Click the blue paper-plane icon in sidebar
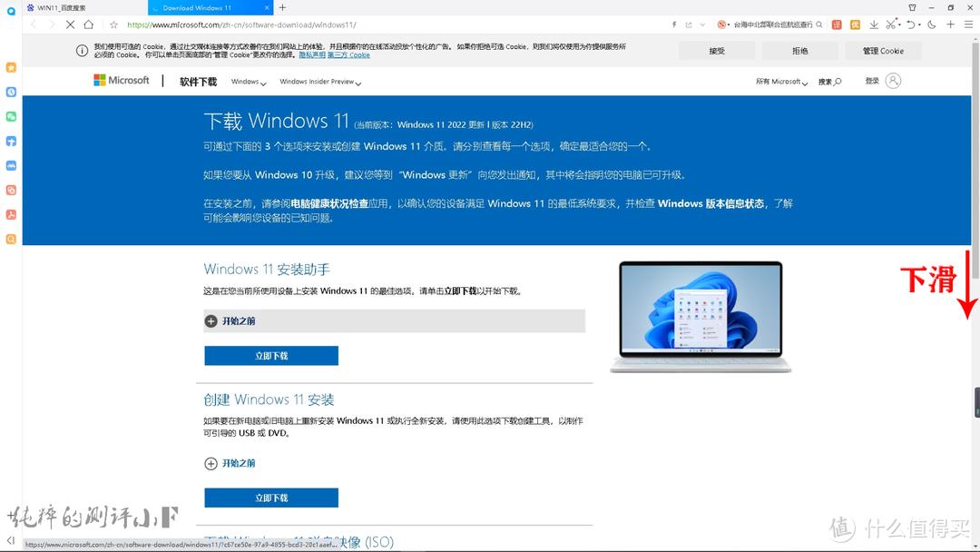 click(11, 140)
